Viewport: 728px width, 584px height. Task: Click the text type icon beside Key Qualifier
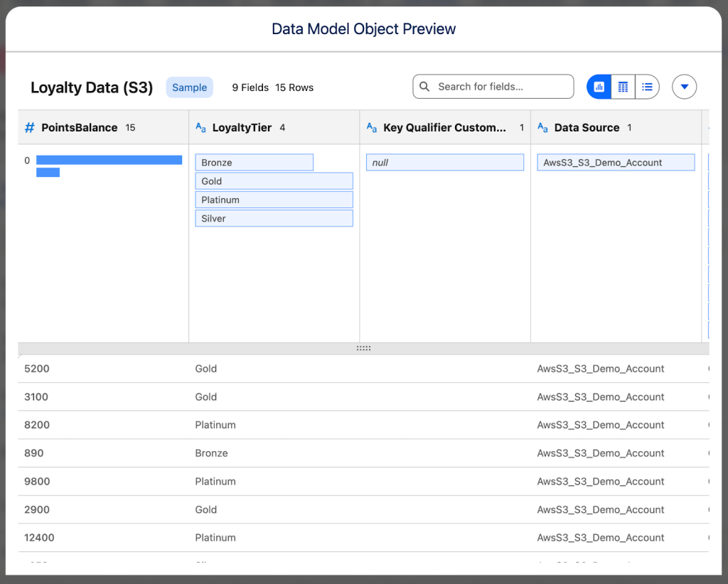[371, 128]
